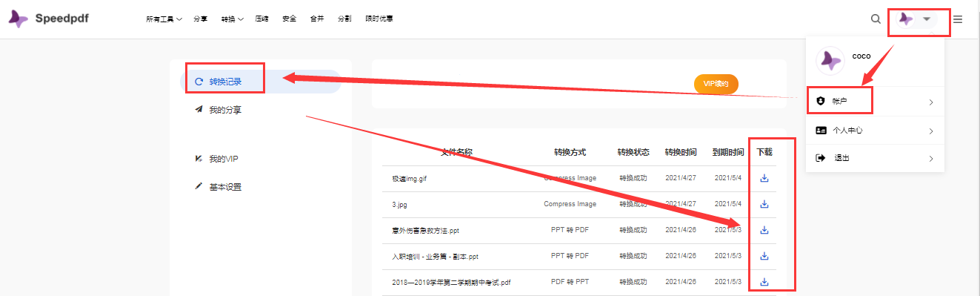
Task: Choose 退出 to log out
Action: tap(875, 158)
